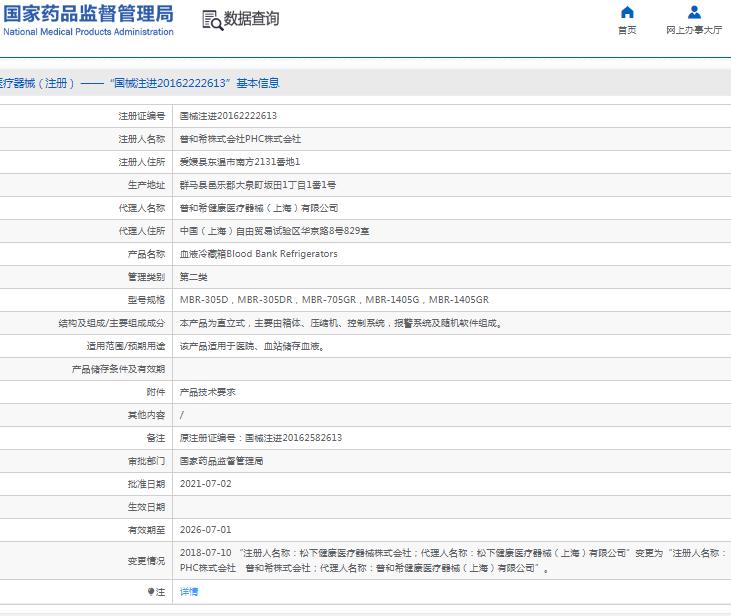The height and width of the screenshot is (616, 731).
Task: Open the 详情 link in the 注 row
Action: [189, 592]
